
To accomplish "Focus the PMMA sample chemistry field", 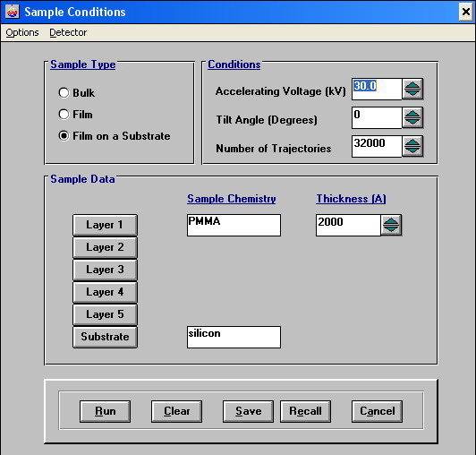I will (234, 225).
